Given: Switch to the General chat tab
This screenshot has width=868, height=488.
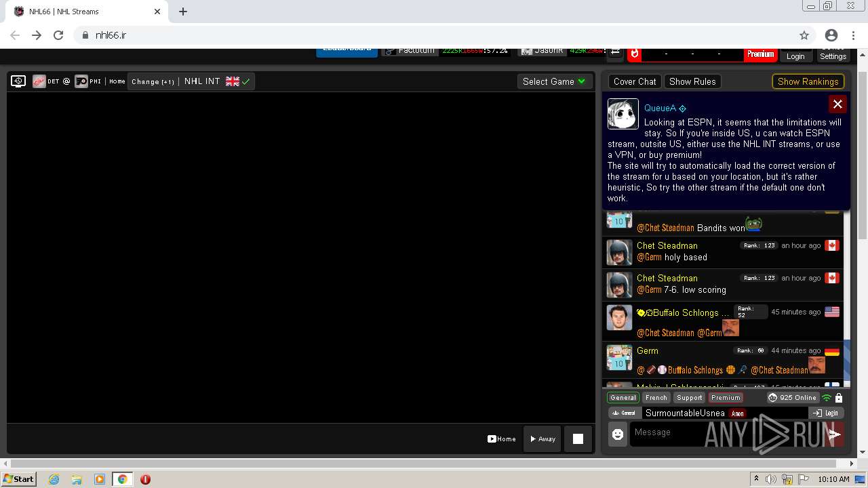Looking at the screenshot, I should coord(623,398).
